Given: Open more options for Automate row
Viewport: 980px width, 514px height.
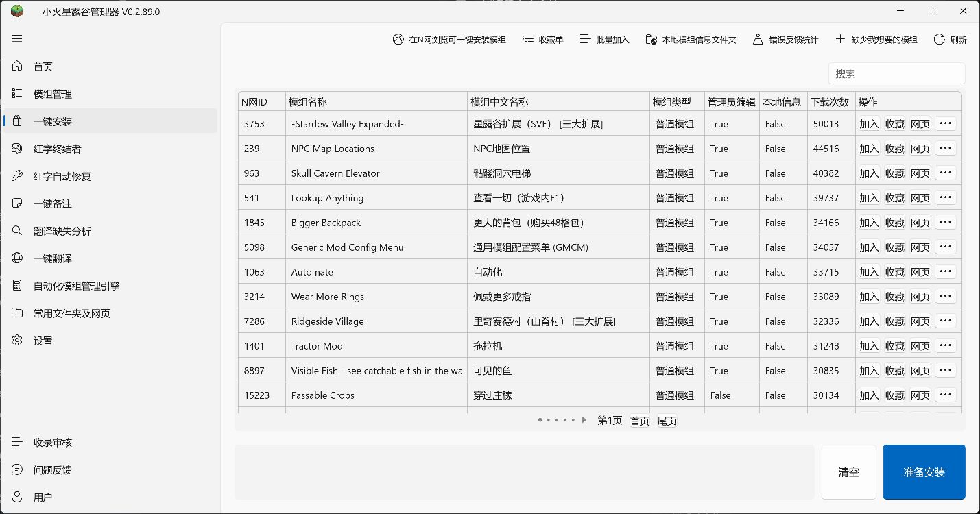Looking at the screenshot, I should pos(946,271).
